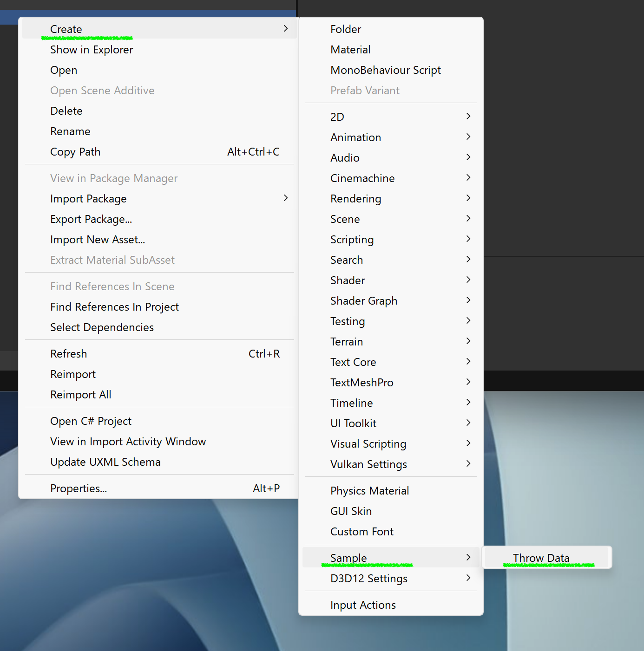The image size is (644, 651).
Task: Open the C# Project
Action: [91, 421]
